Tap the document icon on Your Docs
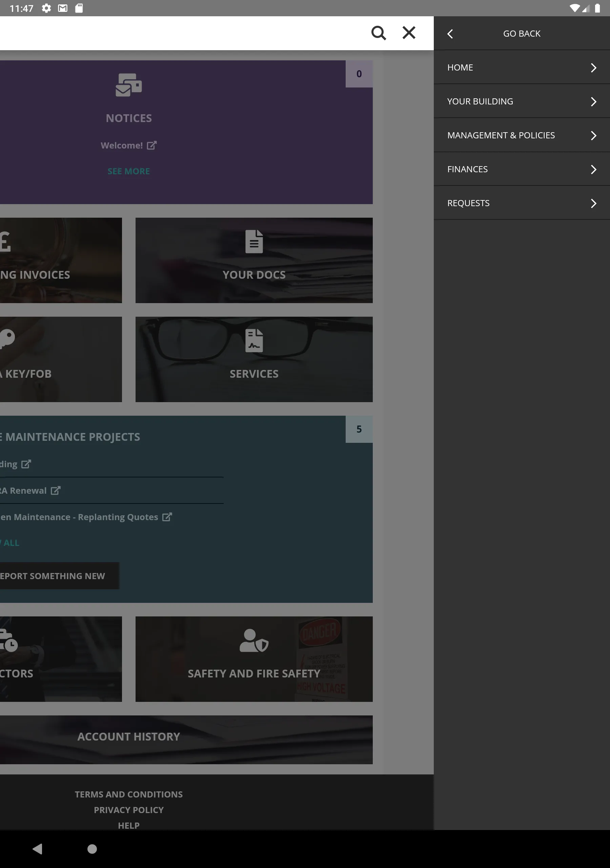610x868 pixels. pos(254,241)
